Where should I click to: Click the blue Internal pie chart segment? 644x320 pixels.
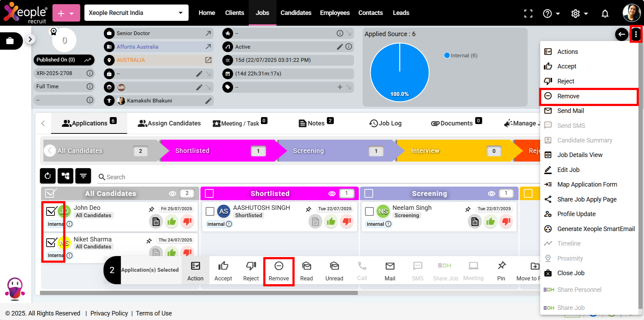tap(399, 72)
